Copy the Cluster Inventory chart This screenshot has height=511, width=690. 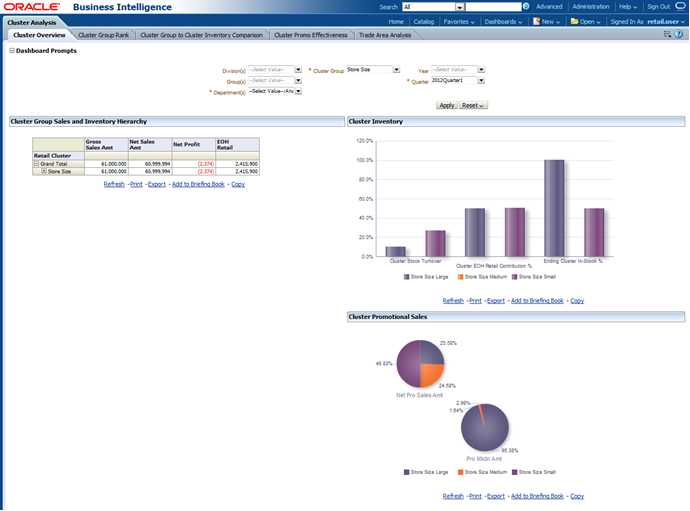coord(577,301)
